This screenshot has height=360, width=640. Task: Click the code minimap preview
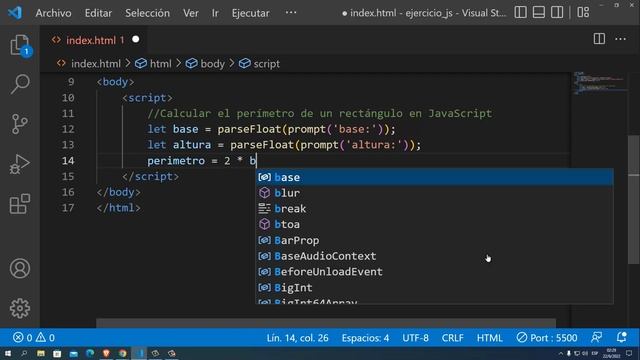[x=599, y=83]
